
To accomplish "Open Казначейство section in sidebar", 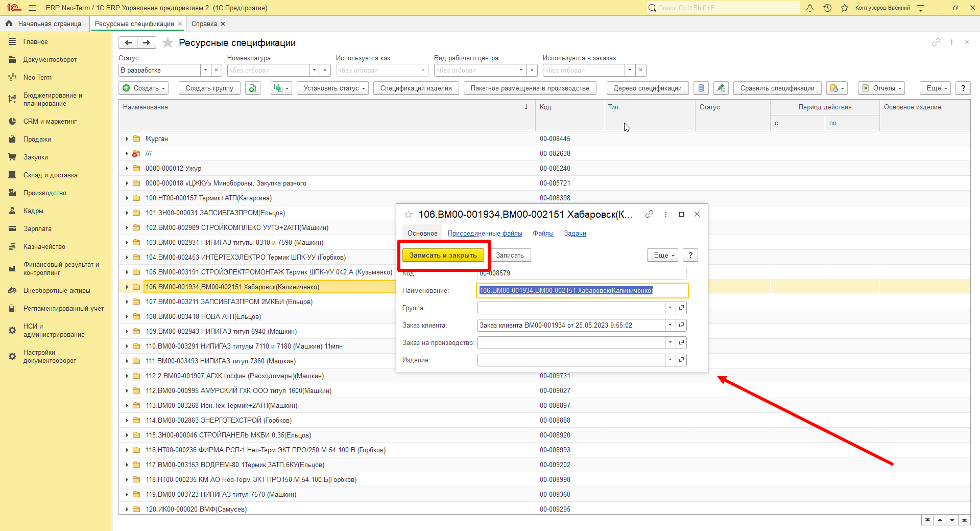I will point(44,246).
